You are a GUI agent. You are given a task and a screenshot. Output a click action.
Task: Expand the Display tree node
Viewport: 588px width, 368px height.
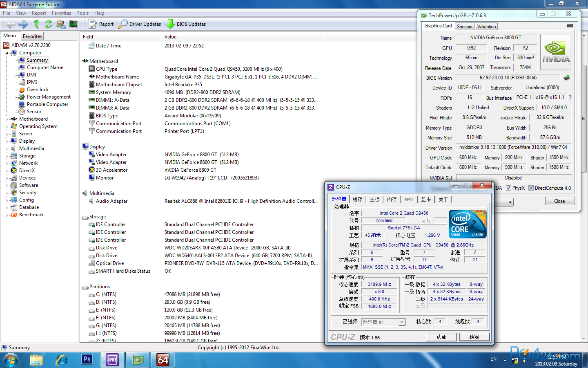coord(7,141)
